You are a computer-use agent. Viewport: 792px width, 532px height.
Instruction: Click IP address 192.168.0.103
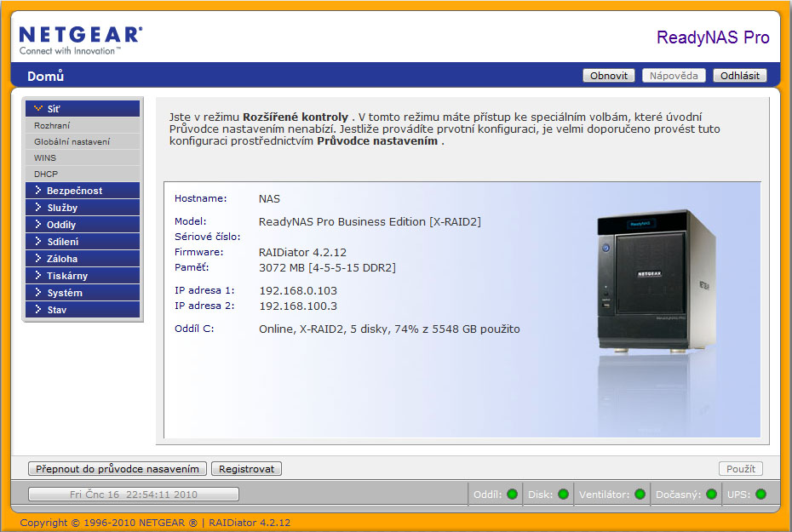[x=298, y=291]
